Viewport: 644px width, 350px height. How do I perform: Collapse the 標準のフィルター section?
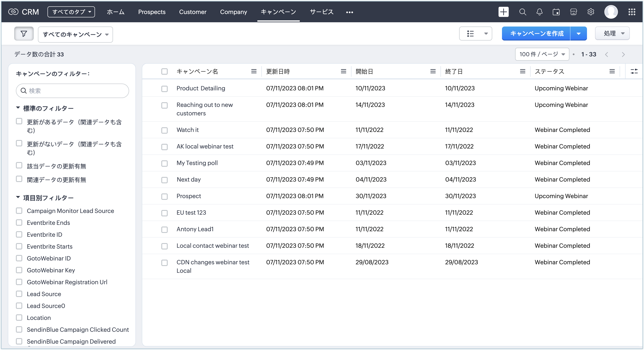tap(18, 108)
